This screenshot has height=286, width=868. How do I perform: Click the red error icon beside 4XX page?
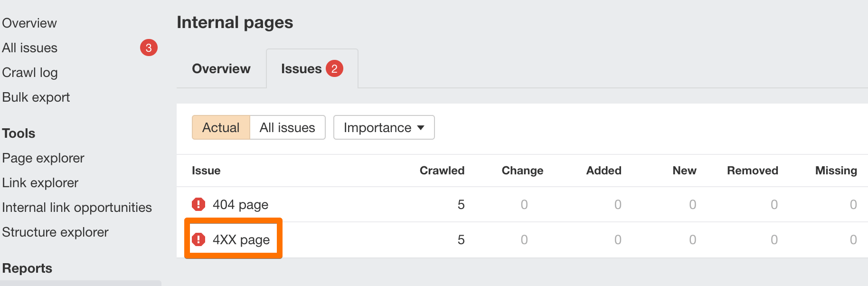coord(198,239)
